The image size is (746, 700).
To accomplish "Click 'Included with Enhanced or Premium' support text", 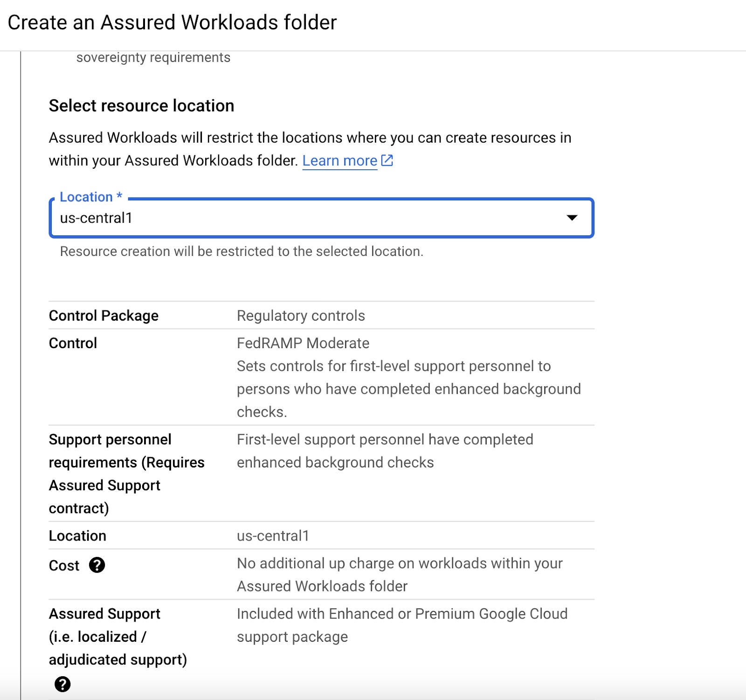I will [x=402, y=625].
